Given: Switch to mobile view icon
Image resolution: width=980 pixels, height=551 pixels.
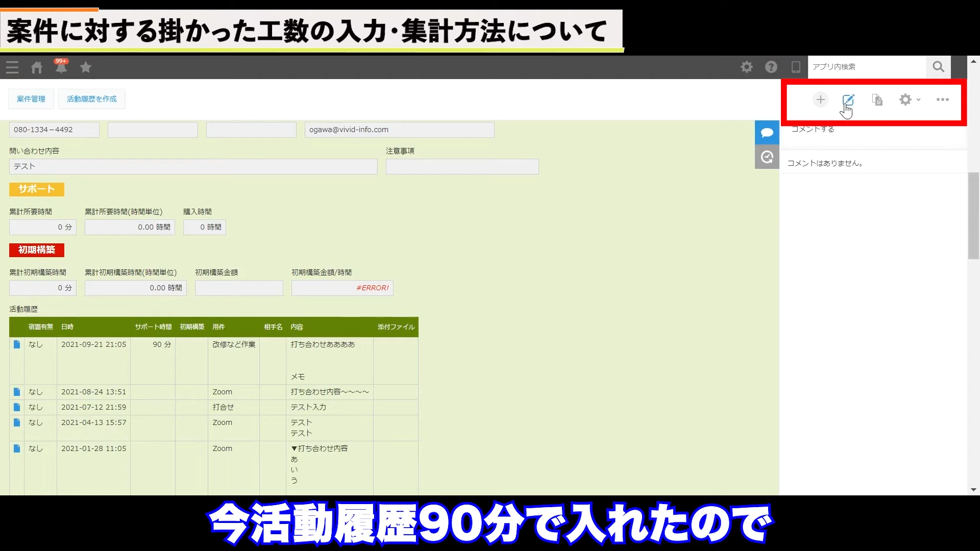Looking at the screenshot, I should [x=795, y=67].
